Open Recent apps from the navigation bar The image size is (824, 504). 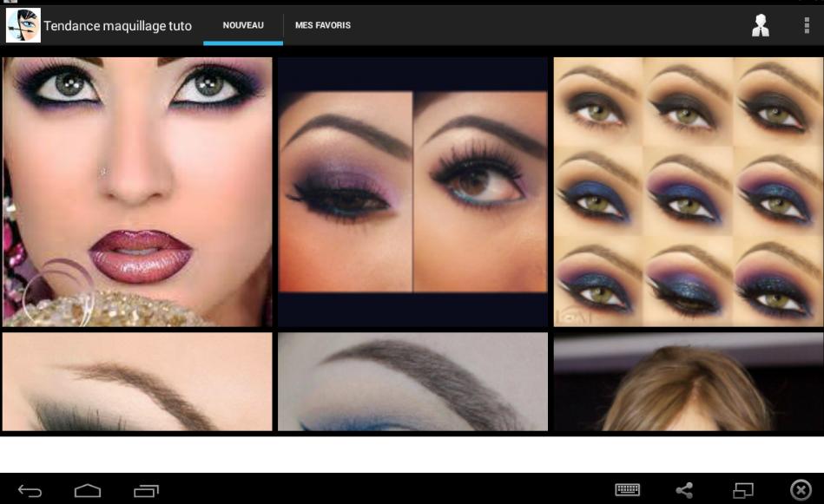148,492
